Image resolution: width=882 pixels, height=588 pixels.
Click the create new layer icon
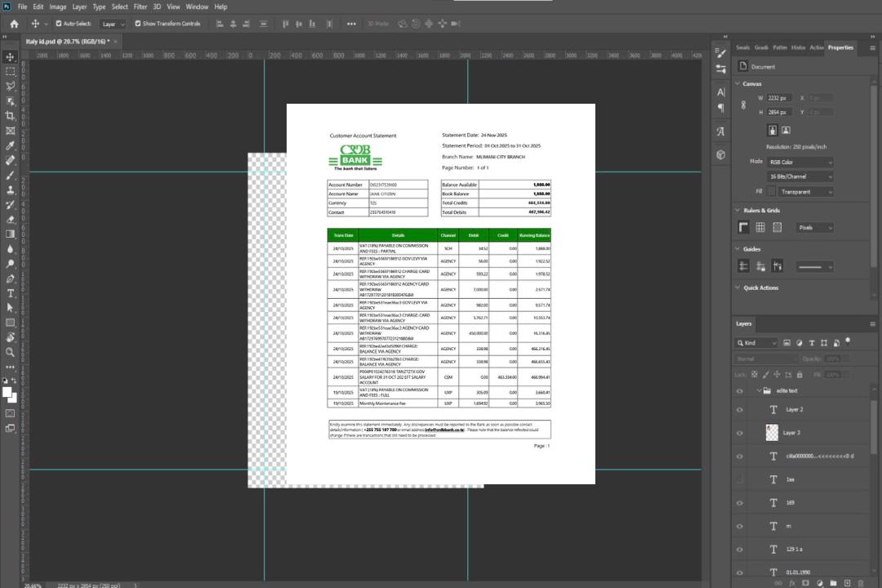(847, 583)
